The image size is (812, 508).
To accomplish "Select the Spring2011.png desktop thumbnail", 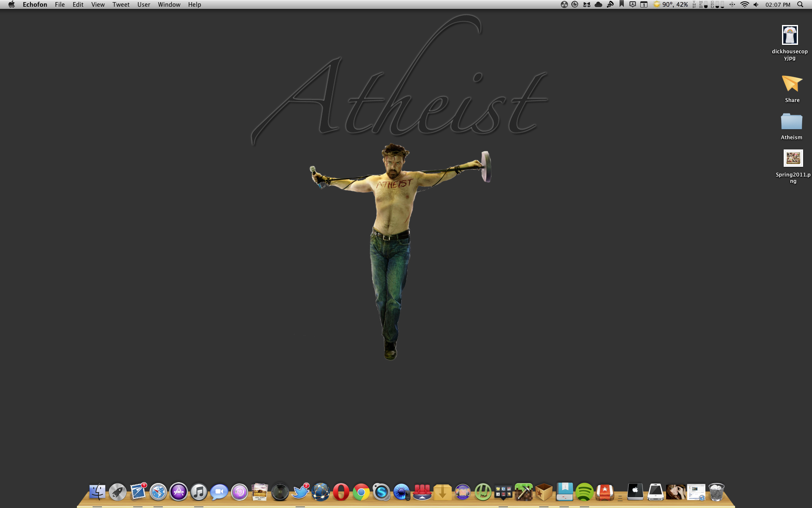I will pyautogui.click(x=793, y=159).
